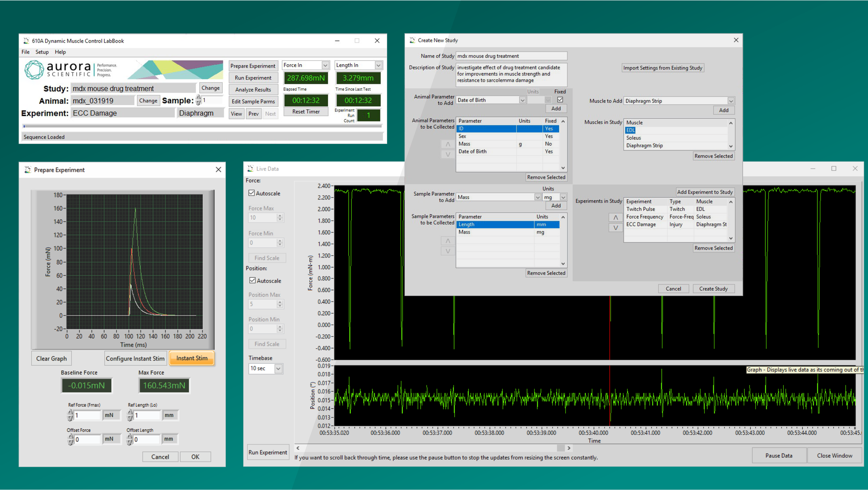Adjust Ref Force (Fmax) stepper
The height and width of the screenshot is (490, 868).
pos(70,415)
